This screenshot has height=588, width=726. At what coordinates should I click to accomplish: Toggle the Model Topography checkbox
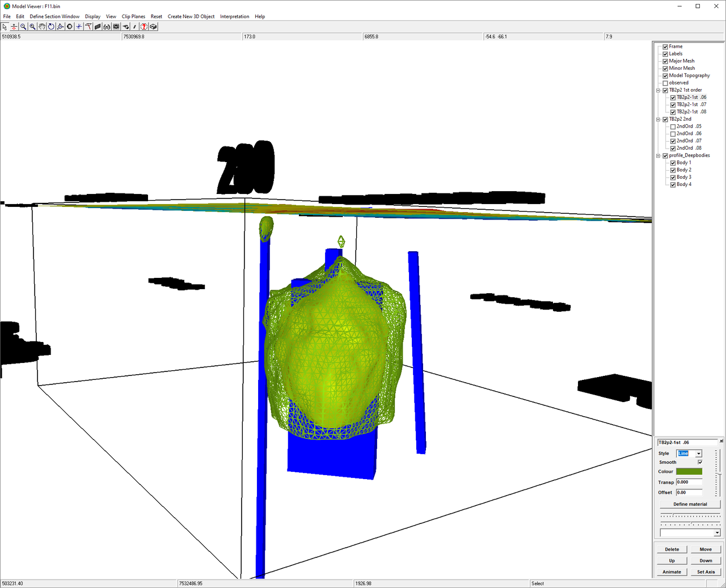(x=665, y=75)
